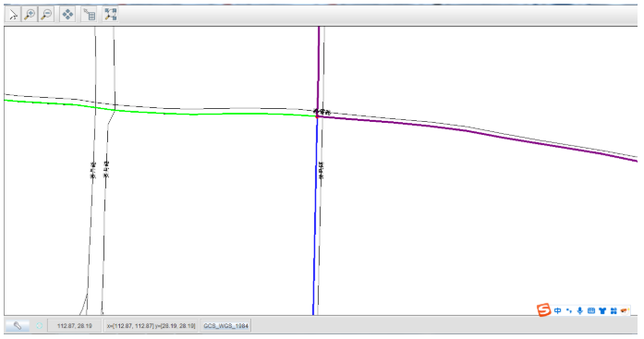Open the Sogou soft keyboard icon

pos(591,310)
